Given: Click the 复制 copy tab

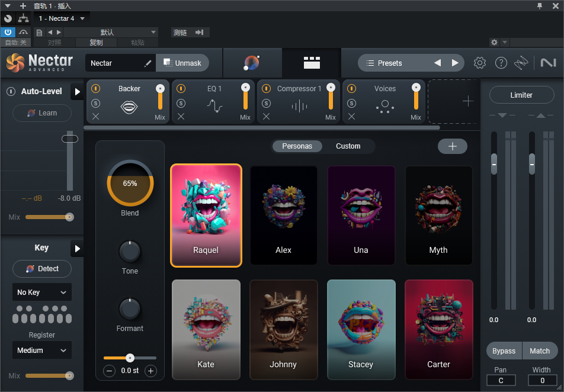Looking at the screenshot, I should click(96, 43).
